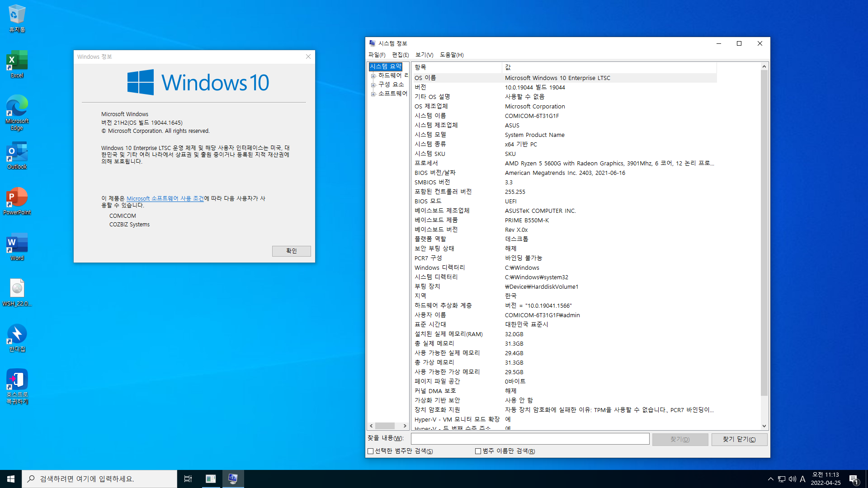Open the notification center icon

pos(854,479)
